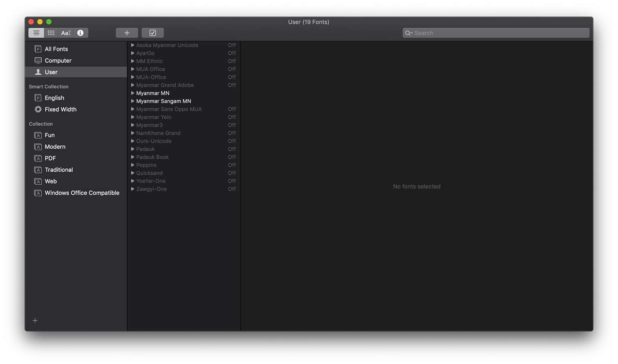Select the NamKhone Grand font
The width and height of the screenshot is (618, 364).
tap(184, 133)
